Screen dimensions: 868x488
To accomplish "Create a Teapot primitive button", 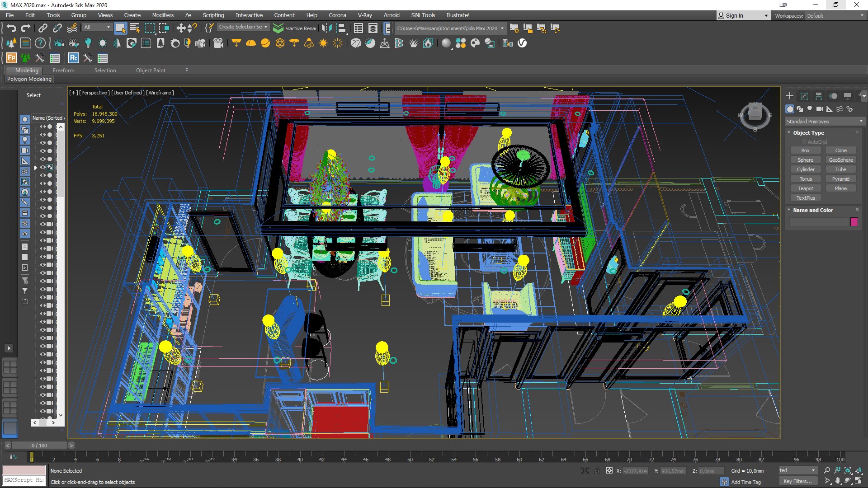I will coord(805,188).
